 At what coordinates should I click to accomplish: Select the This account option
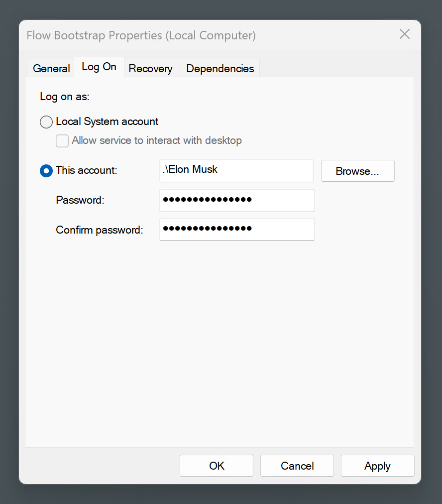pyautogui.click(x=46, y=170)
